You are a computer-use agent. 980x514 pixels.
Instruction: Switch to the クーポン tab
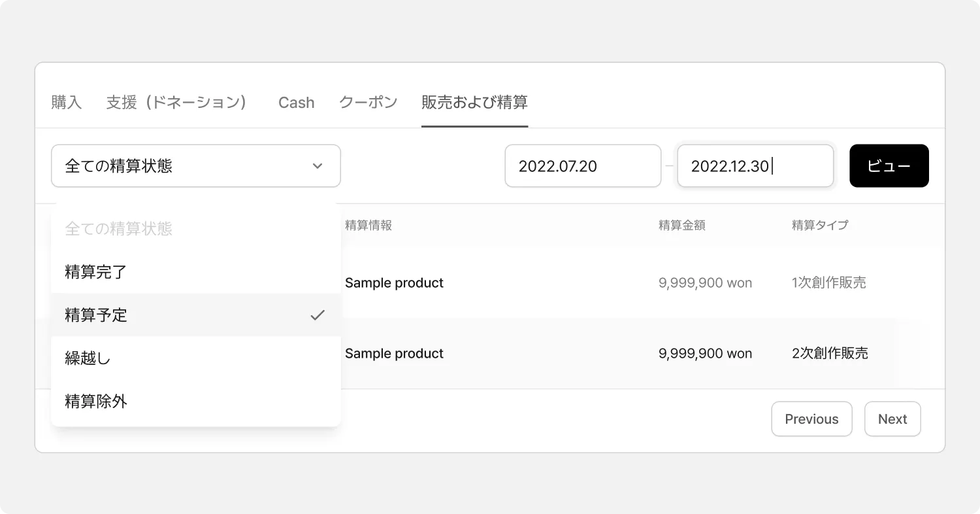(x=368, y=103)
